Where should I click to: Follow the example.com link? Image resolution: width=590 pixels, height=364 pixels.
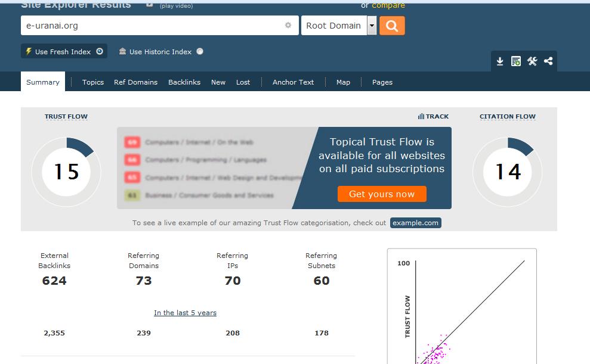pos(416,223)
